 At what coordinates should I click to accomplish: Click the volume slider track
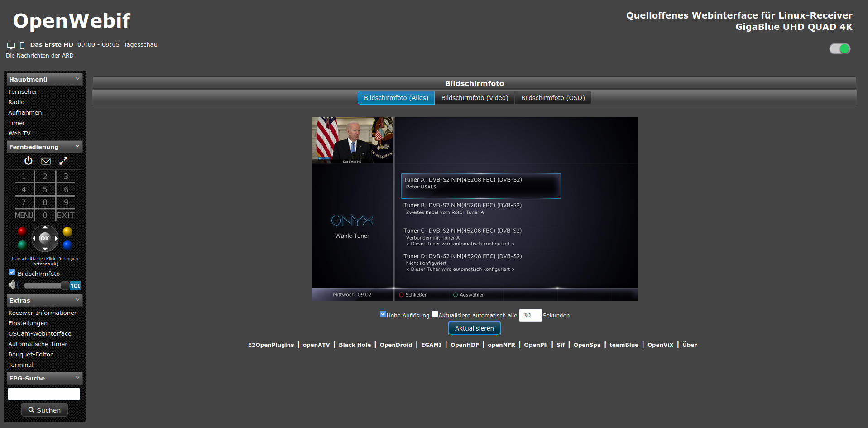point(43,285)
